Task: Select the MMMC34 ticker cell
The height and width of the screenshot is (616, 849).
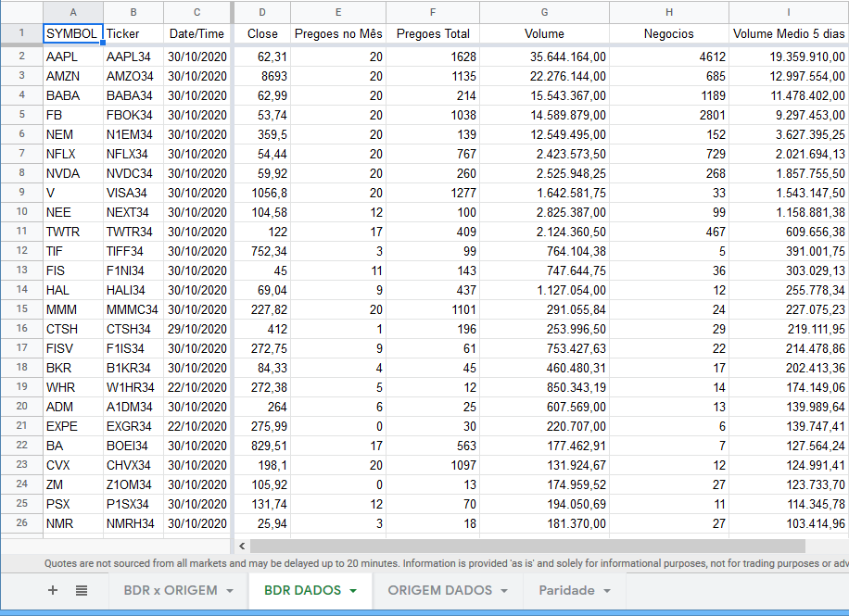Action: (x=133, y=309)
